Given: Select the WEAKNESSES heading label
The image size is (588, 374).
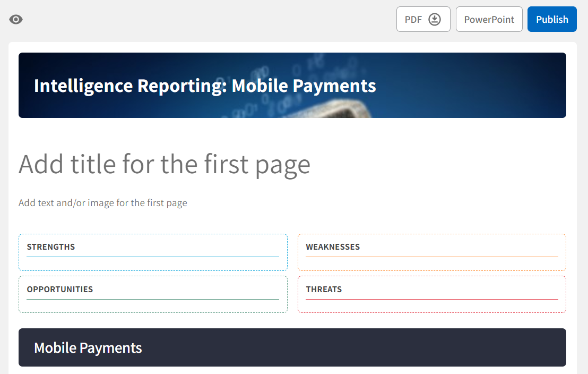Looking at the screenshot, I should coord(333,247).
